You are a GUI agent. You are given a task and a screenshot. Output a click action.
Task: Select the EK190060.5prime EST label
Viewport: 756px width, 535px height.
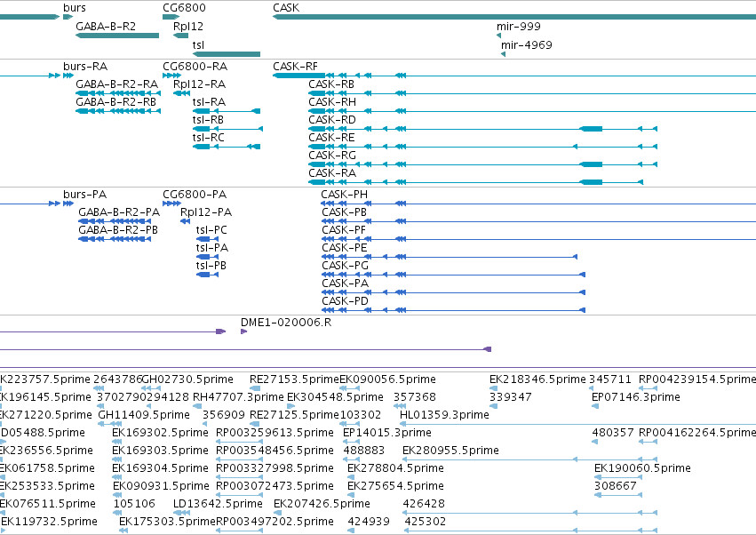pos(642,469)
